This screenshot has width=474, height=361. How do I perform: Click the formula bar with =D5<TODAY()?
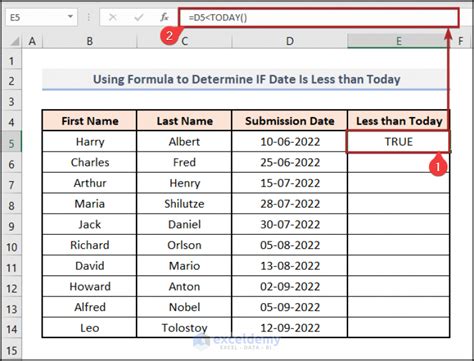(x=319, y=18)
